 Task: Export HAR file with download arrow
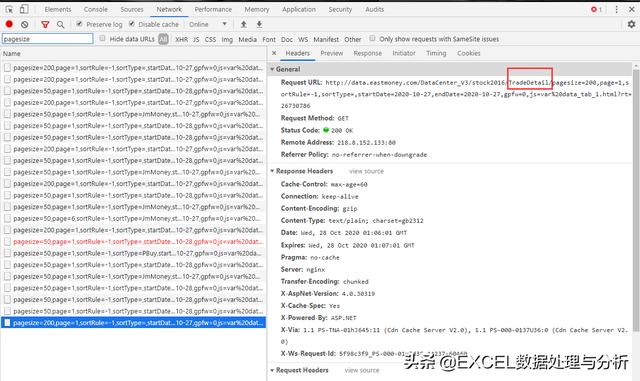click(259, 25)
